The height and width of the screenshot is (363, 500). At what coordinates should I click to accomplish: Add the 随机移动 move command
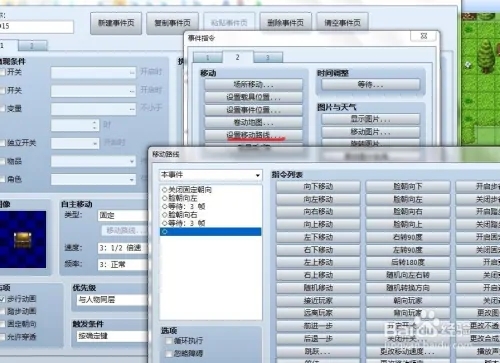tap(318, 288)
